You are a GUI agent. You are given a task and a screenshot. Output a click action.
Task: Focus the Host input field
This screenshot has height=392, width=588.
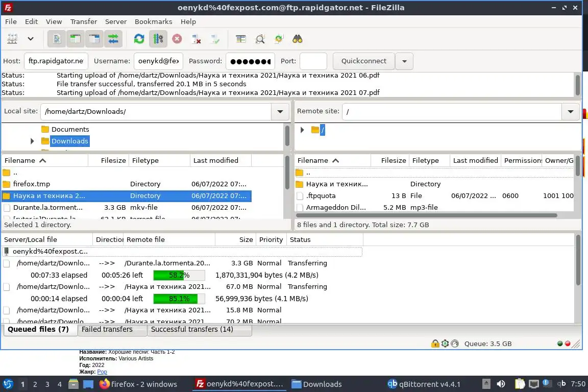pos(56,61)
